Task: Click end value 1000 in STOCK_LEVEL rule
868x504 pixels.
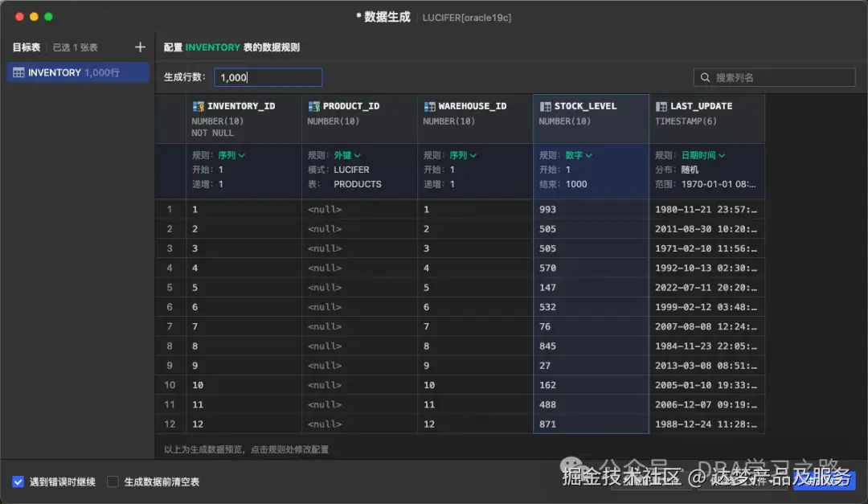Action: (x=576, y=184)
